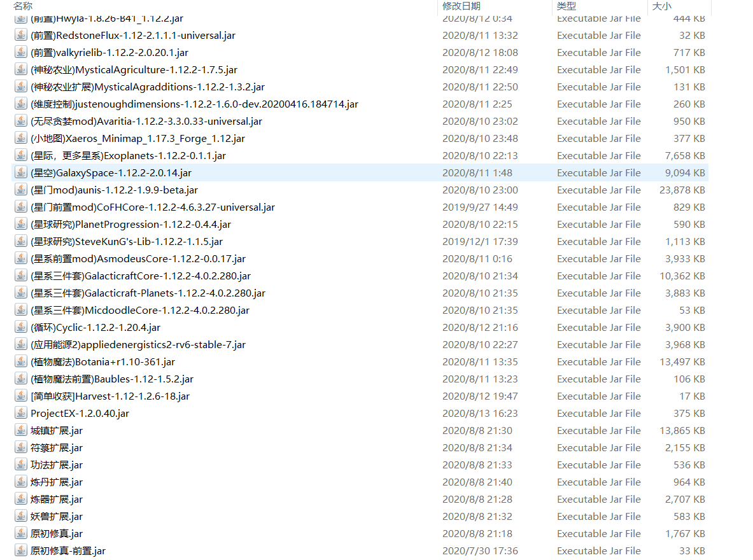
Task: Click the icon of appliedenergistics2-rv6-stable-7.jar
Action: pyautogui.click(x=21, y=344)
